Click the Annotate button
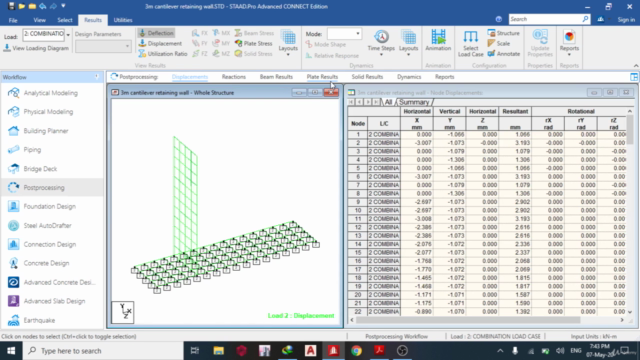The height and width of the screenshot is (360, 640). click(x=504, y=53)
